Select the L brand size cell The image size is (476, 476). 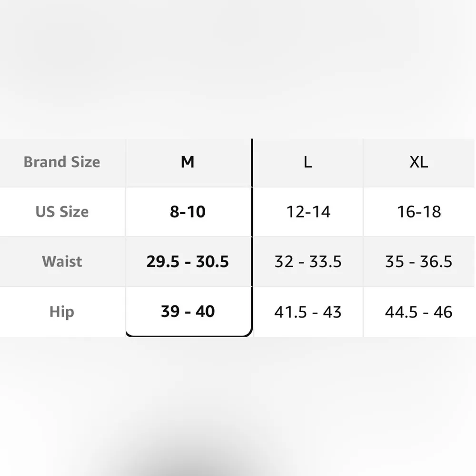[x=308, y=162]
